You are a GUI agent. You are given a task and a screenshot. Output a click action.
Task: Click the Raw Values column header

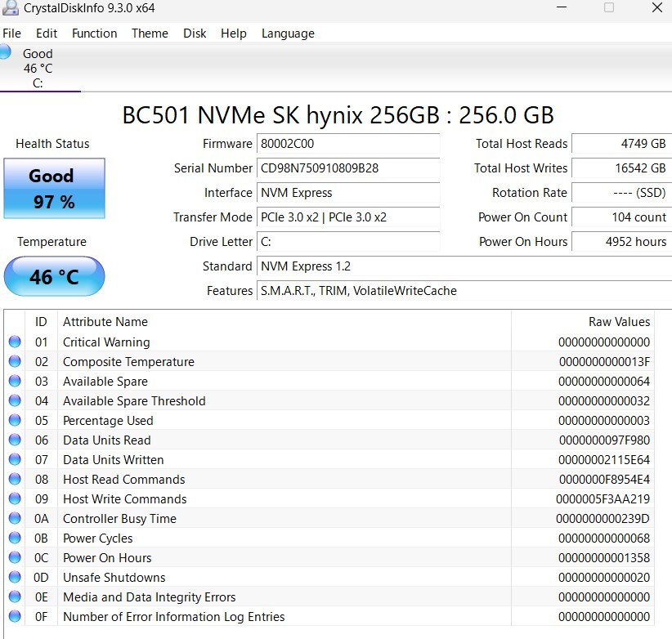(619, 322)
